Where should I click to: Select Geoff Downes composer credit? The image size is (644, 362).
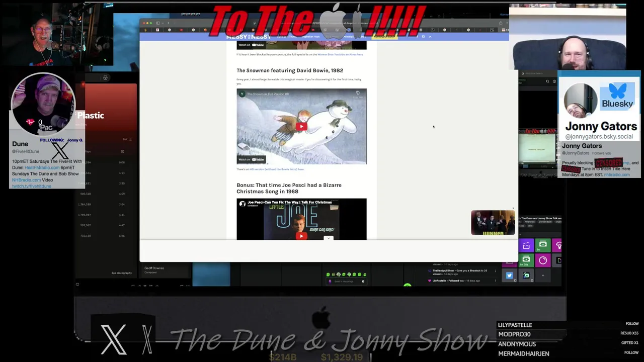[x=154, y=268]
